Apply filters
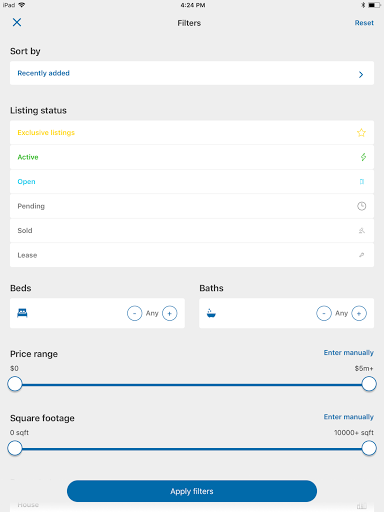The width and height of the screenshot is (384, 512). 192,491
